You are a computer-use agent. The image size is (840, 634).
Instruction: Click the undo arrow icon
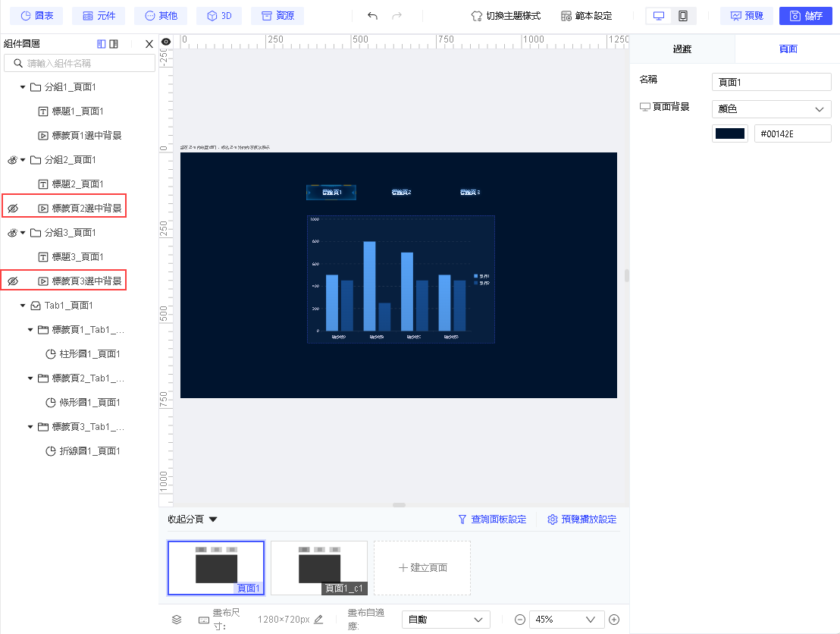pos(372,15)
